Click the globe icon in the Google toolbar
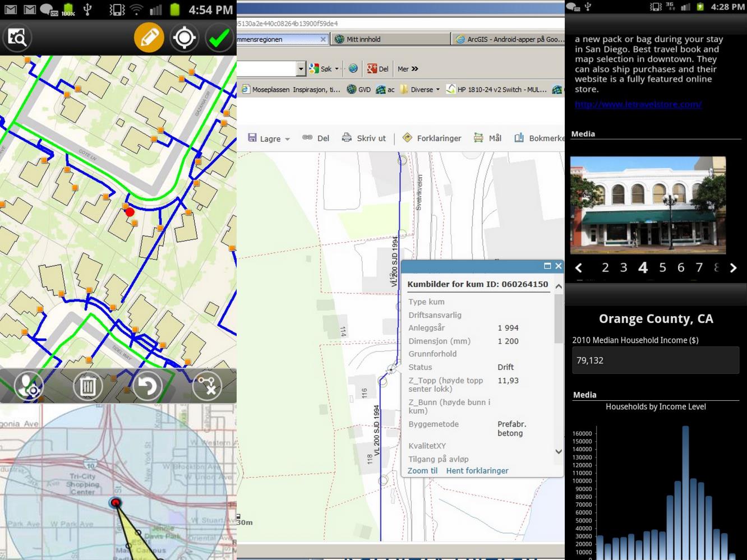Viewport: 747px width, 560px height. (x=353, y=68)
